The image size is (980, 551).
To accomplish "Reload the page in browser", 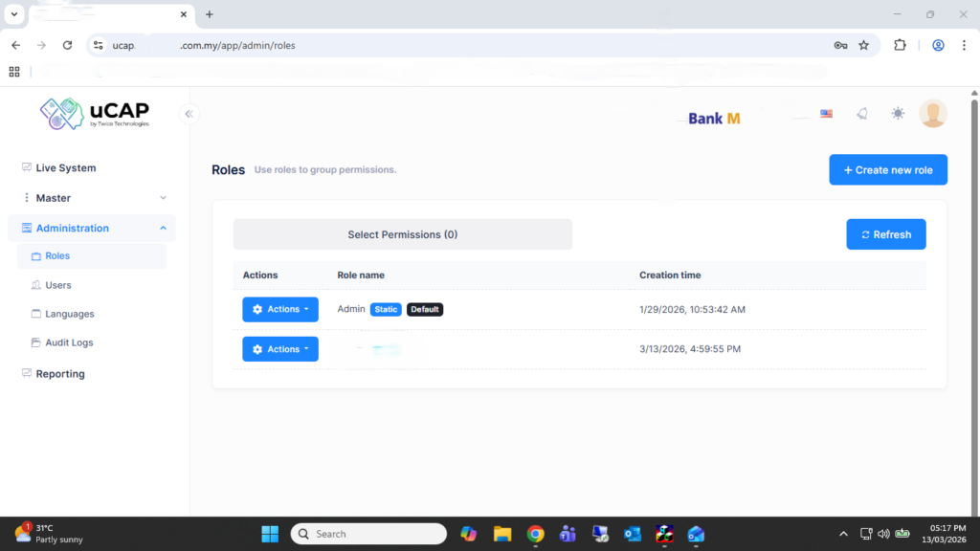I will coord(67,45).
